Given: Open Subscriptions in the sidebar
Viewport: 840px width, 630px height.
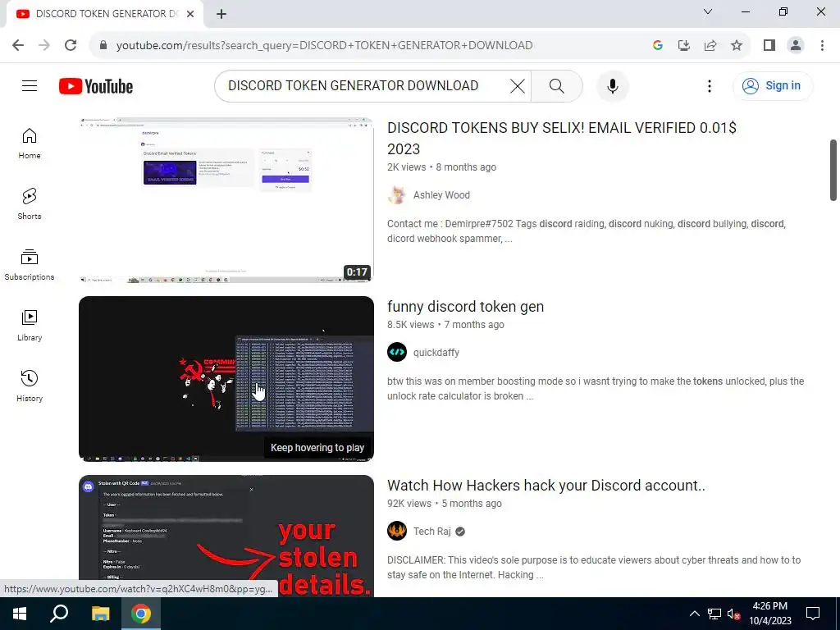Looking at the screenshot, I should point(30,265).
